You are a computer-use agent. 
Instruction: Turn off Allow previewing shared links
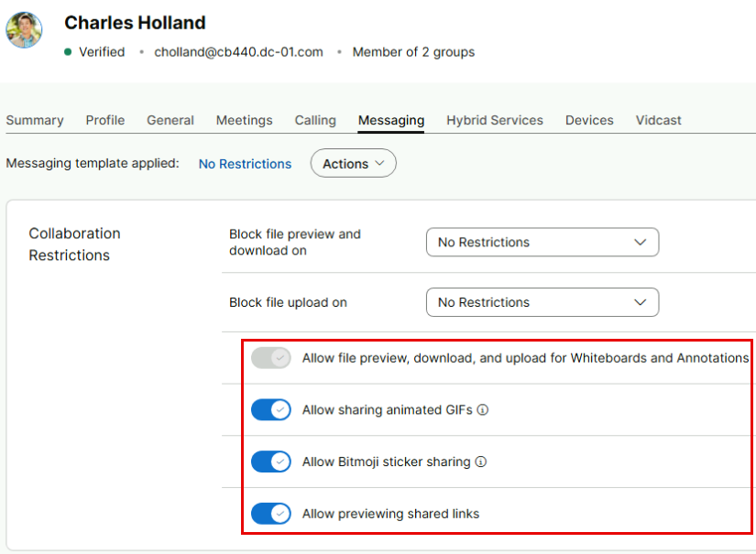(271, 514)
